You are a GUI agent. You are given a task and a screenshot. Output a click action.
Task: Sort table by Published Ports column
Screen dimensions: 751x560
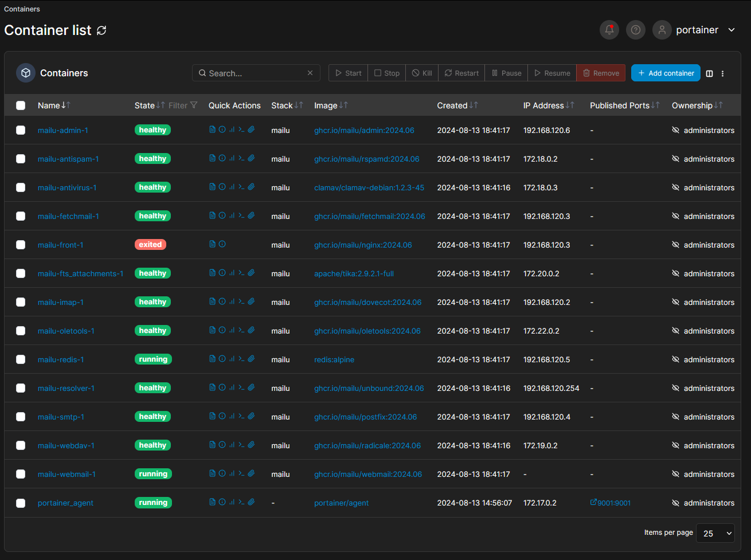[x=625, y=105]
